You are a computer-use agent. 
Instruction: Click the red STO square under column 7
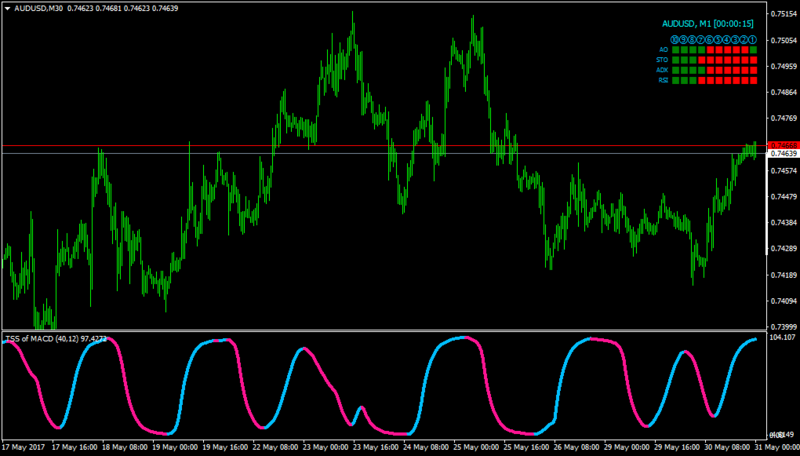tap(701, 60)
